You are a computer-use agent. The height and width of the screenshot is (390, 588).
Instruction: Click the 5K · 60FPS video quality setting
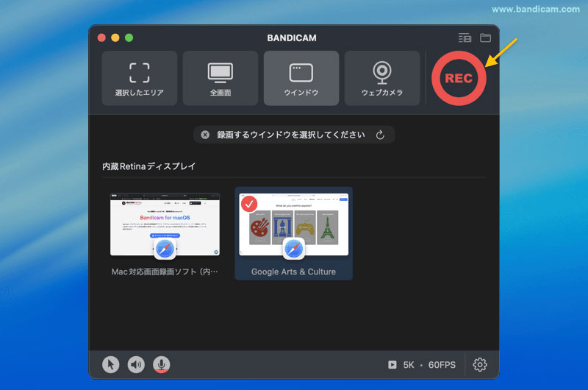422,365
